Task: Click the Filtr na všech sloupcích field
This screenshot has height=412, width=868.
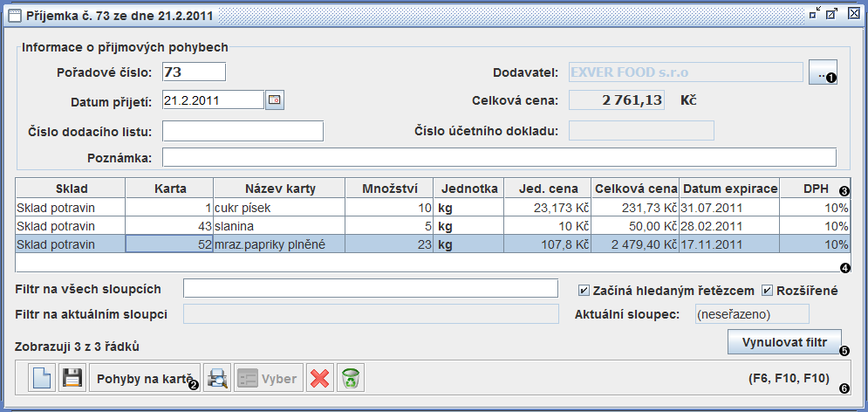Action: click(370, 289)
